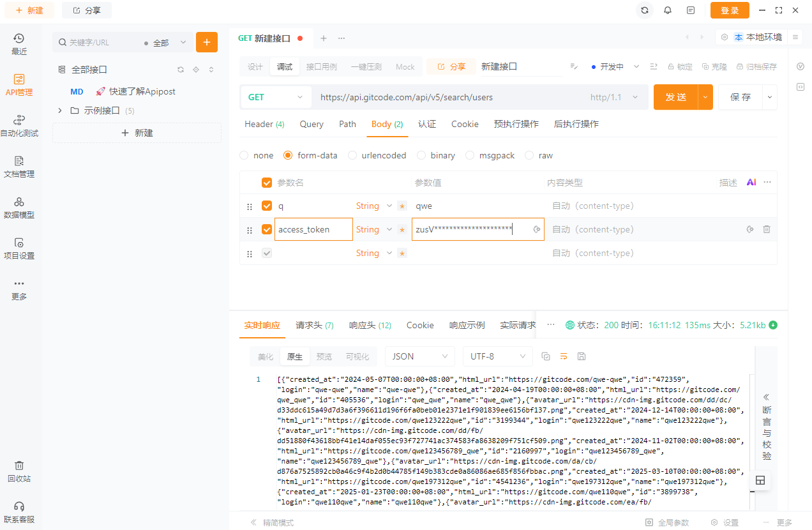Click the 新建 button in title bar
The height and width of the screenshot is (530, 812).
click(x=30, y=10)
